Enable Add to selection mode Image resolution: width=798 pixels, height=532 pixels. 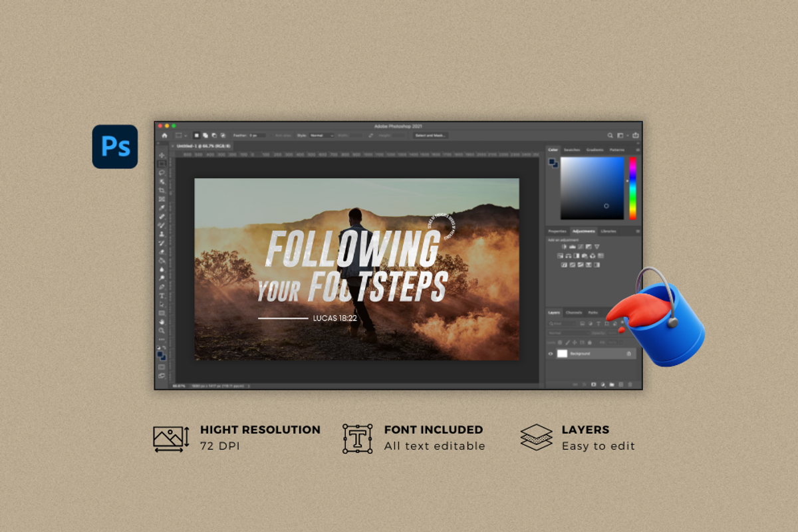[205, 135]
